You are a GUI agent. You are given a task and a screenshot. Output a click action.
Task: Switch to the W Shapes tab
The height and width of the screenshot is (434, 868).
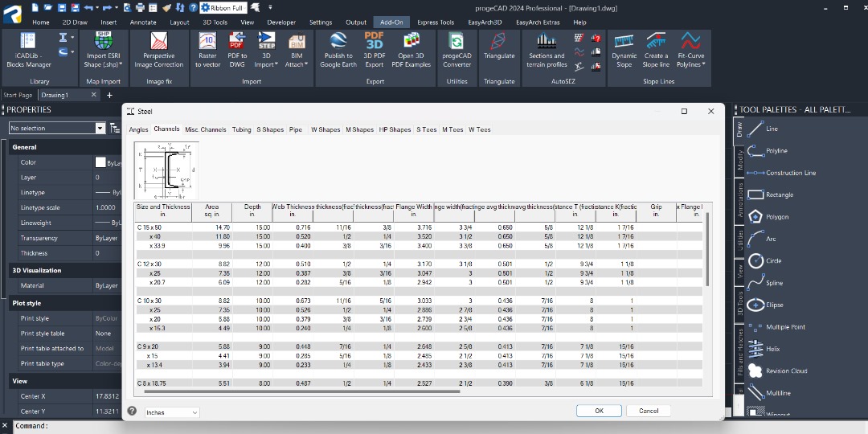click(325, 129)
